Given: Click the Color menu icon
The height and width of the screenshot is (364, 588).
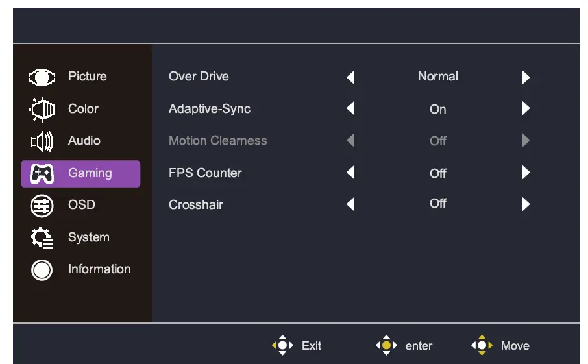Looking at the screenshot, I should click(x=42, y=110).
